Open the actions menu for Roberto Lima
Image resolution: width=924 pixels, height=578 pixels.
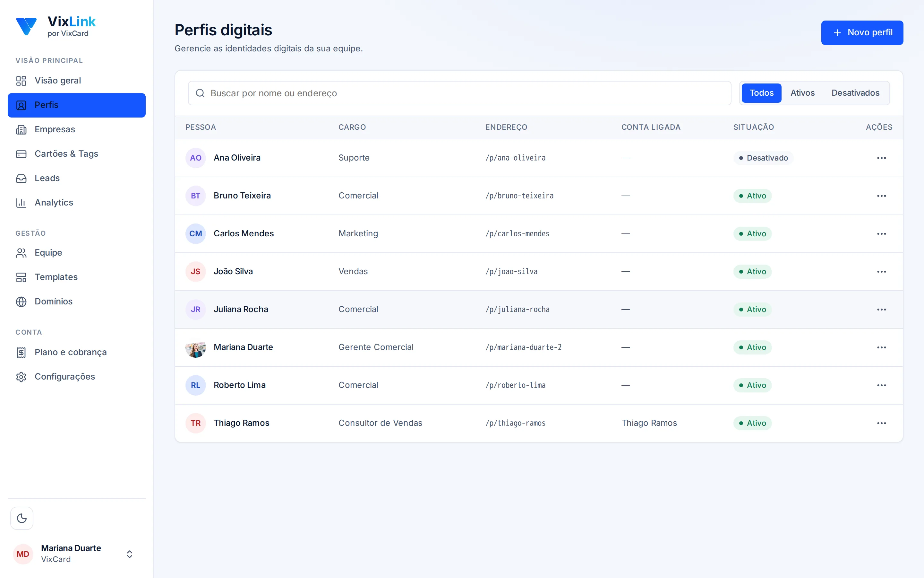point(881,385)
